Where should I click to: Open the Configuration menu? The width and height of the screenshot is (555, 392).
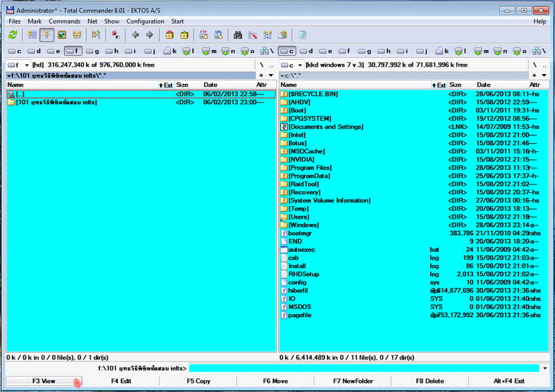[145, 22]
